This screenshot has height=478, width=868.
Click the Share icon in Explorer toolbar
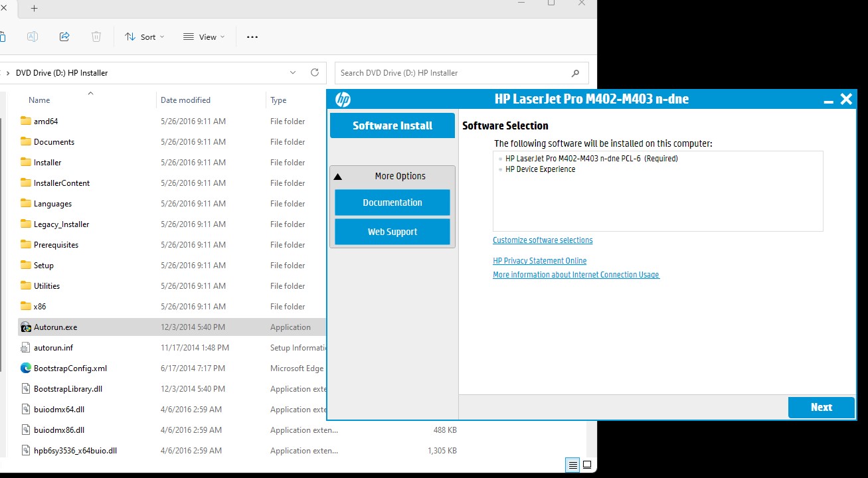point(64,37)
